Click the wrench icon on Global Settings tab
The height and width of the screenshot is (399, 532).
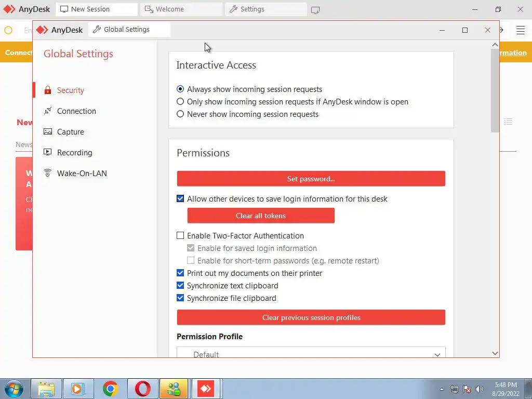(97, 30)
